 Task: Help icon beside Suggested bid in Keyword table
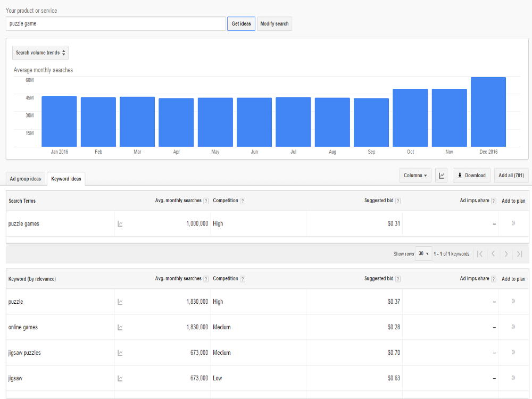click(x=398, y=279)
